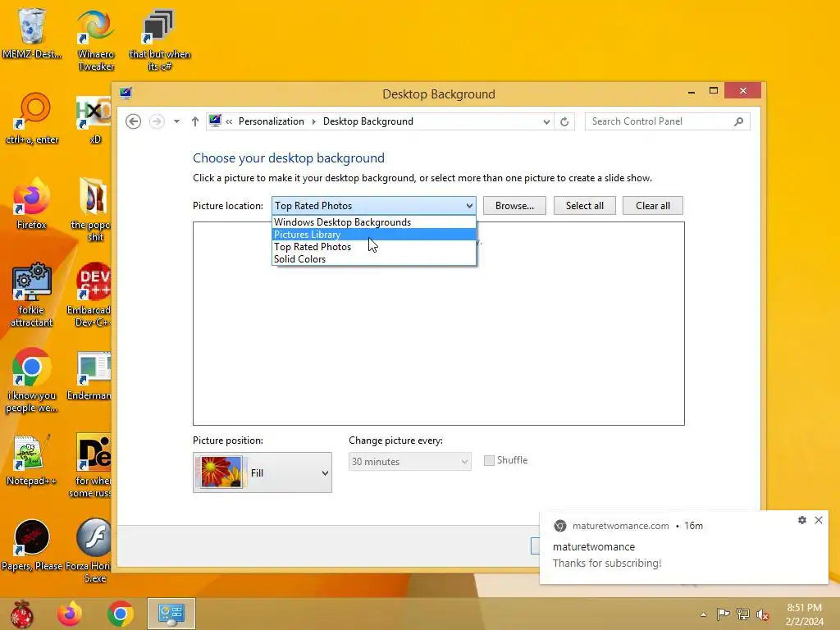This screenshot has width=840, height=630.
Task: Click the Desktop Background breadcrumb
Action: [368, 121]
